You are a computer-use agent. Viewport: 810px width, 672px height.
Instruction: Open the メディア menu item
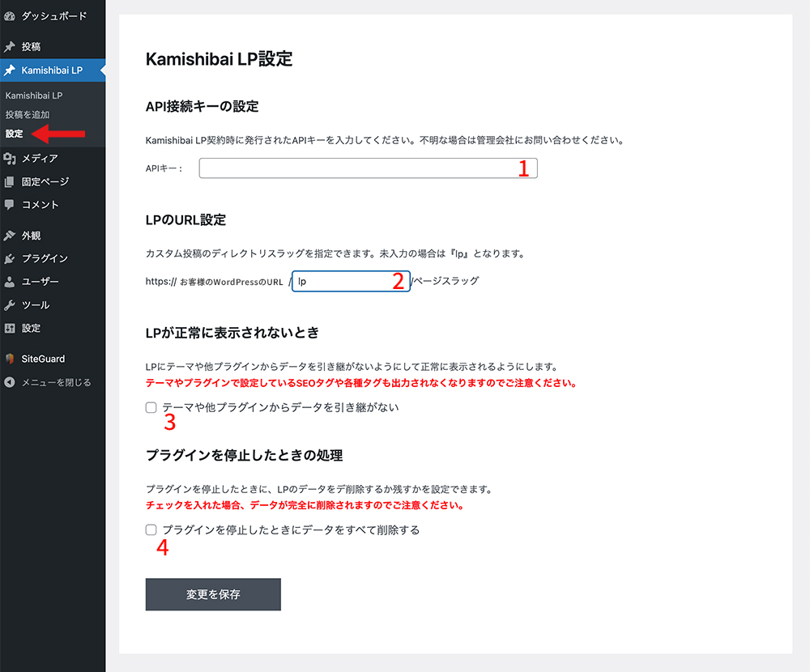point(53,159)
